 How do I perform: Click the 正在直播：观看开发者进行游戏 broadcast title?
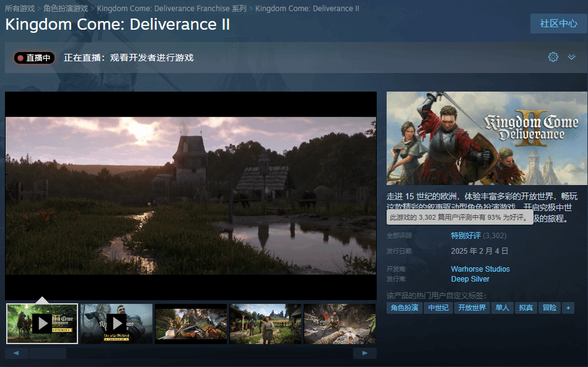[x=129, y=58]
